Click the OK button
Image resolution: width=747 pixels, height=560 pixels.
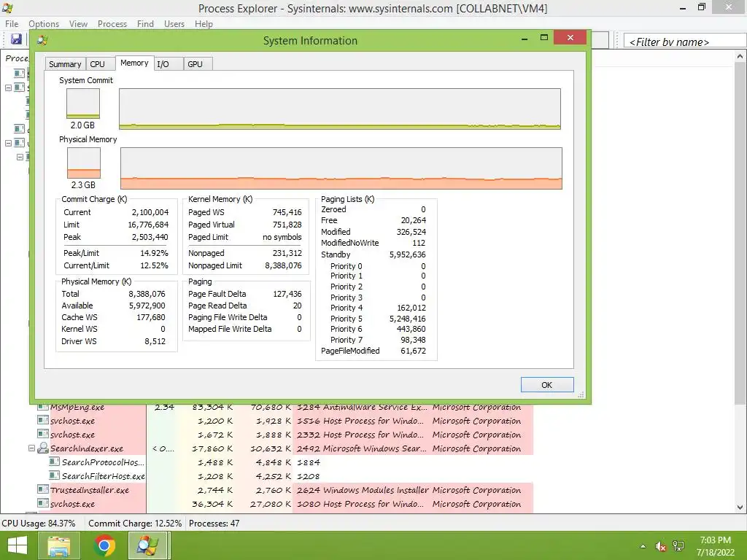[547, 385]
